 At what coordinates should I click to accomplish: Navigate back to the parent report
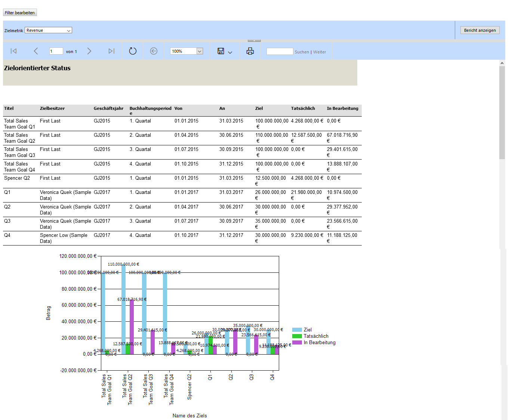click(154, 51)
